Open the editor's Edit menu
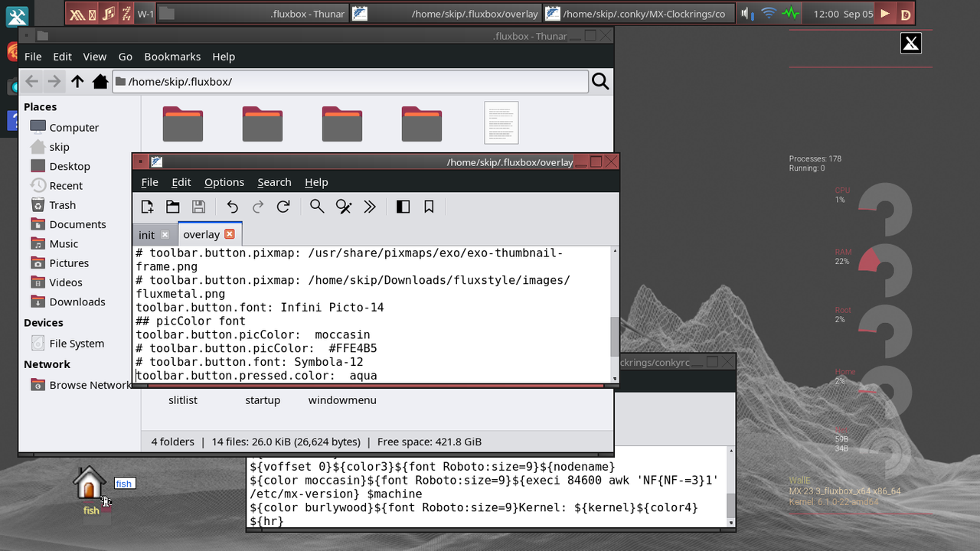980x551 pixels. (181, 182)
